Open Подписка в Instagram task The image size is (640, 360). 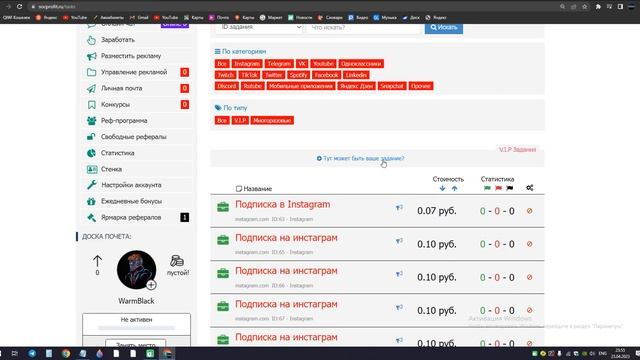pos(282,204)
